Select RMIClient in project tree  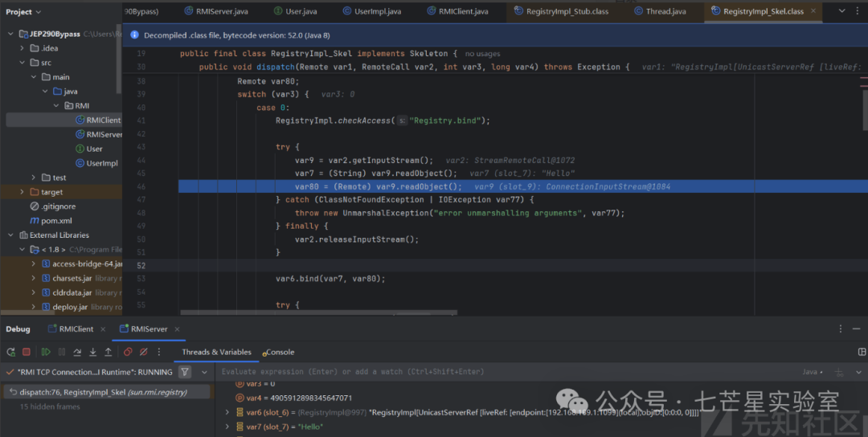tap(98, 120)
